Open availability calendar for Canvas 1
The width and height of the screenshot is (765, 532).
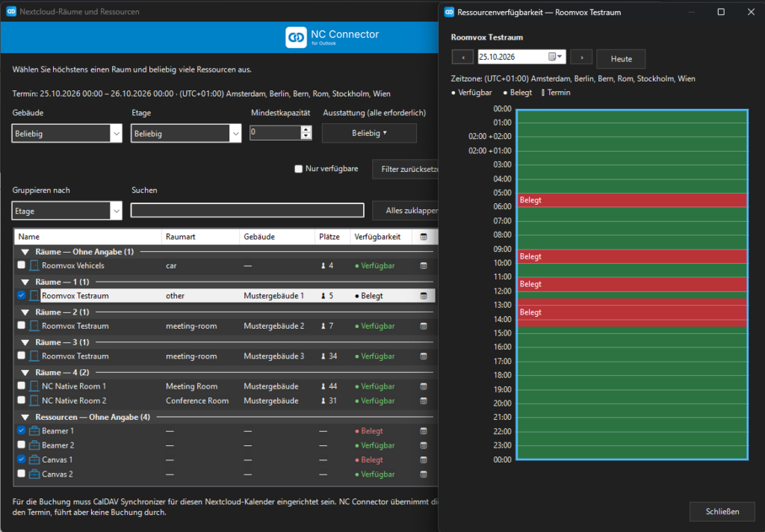(424, 460)
